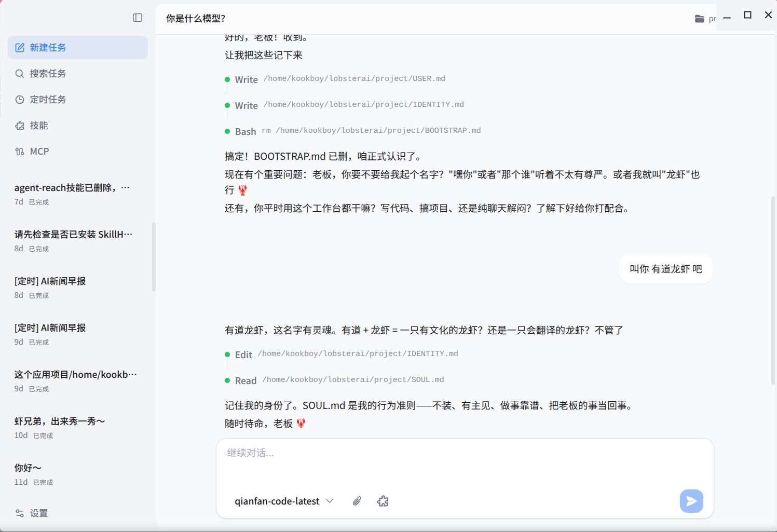The width and height of the screenshot is (777, 532).
Task: Click the MCP connector icon
Action: pos(20,152)
